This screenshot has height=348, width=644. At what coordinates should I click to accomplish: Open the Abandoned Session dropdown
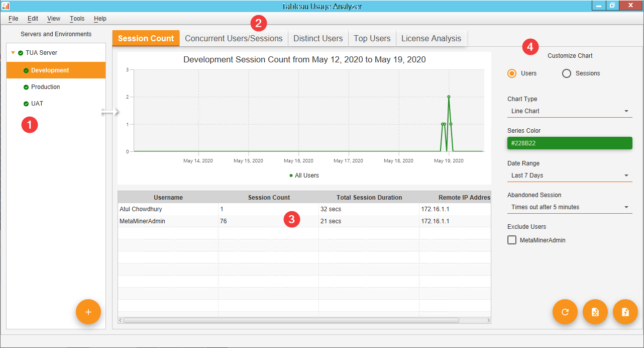click(x=570, y=207)
